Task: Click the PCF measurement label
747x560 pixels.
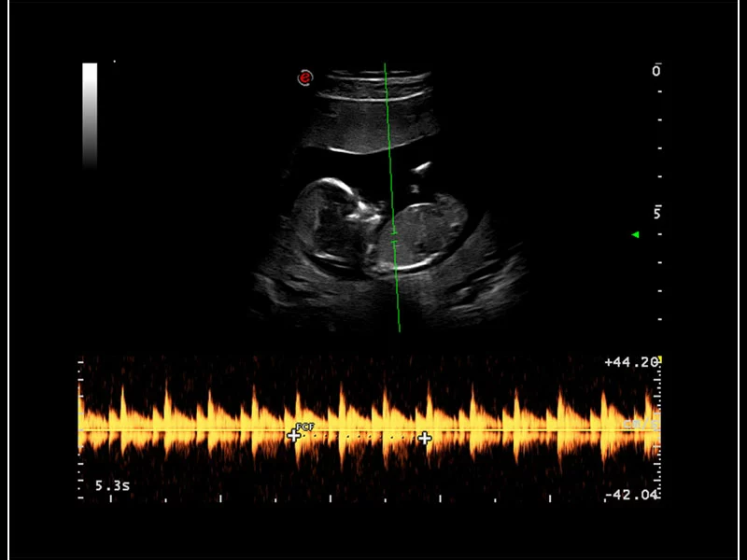Action: [x=304, y=427]
